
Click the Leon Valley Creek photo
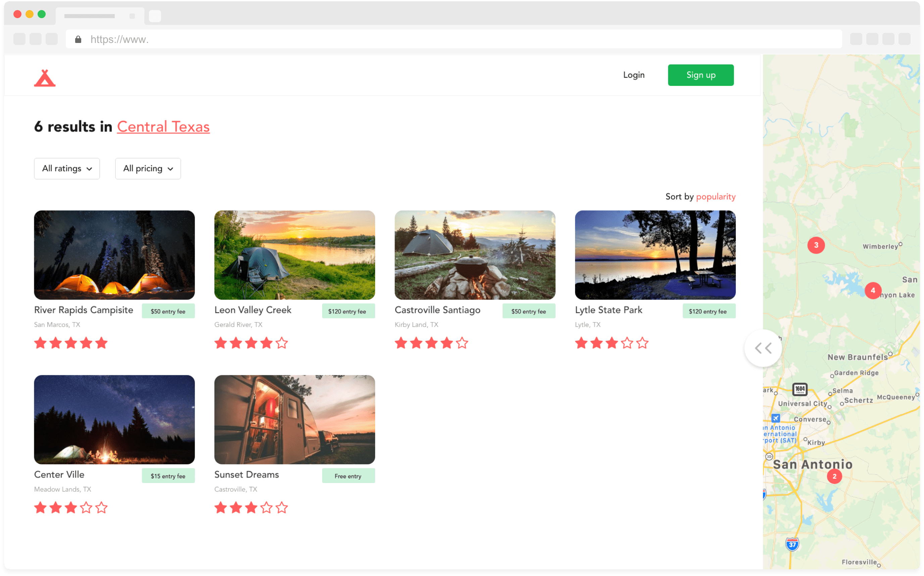point(295,255)
